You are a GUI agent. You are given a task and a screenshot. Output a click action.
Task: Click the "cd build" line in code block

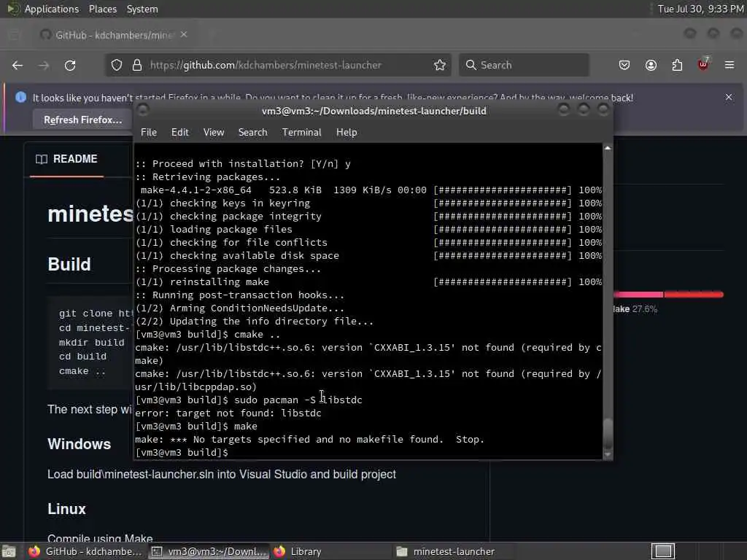(83, 357)
